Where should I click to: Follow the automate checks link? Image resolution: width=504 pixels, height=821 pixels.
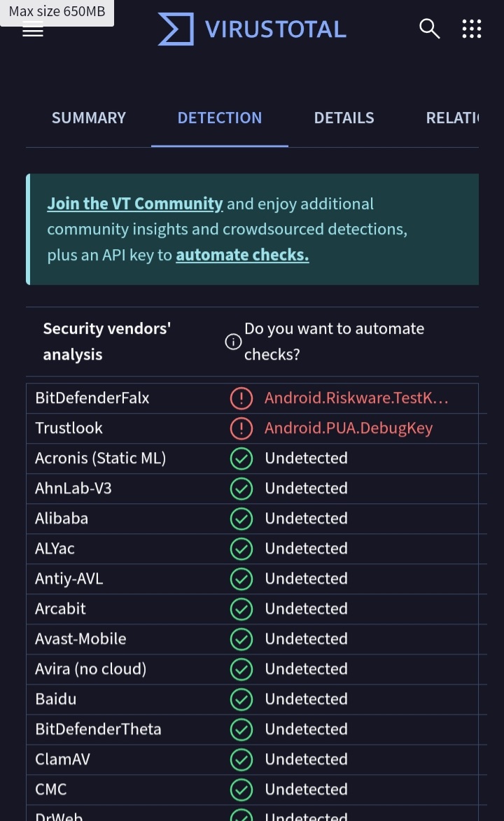tap(242, 255)
